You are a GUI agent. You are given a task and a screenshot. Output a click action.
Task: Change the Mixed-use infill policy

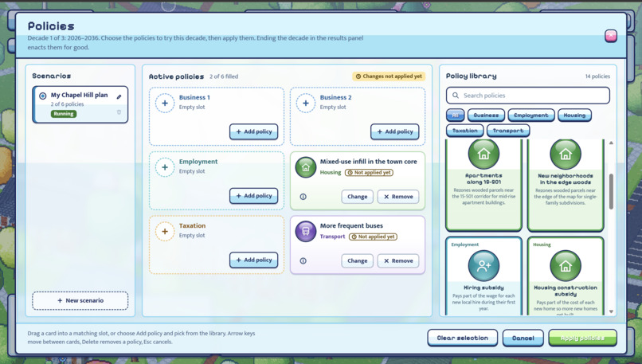[x=358, y=197]
